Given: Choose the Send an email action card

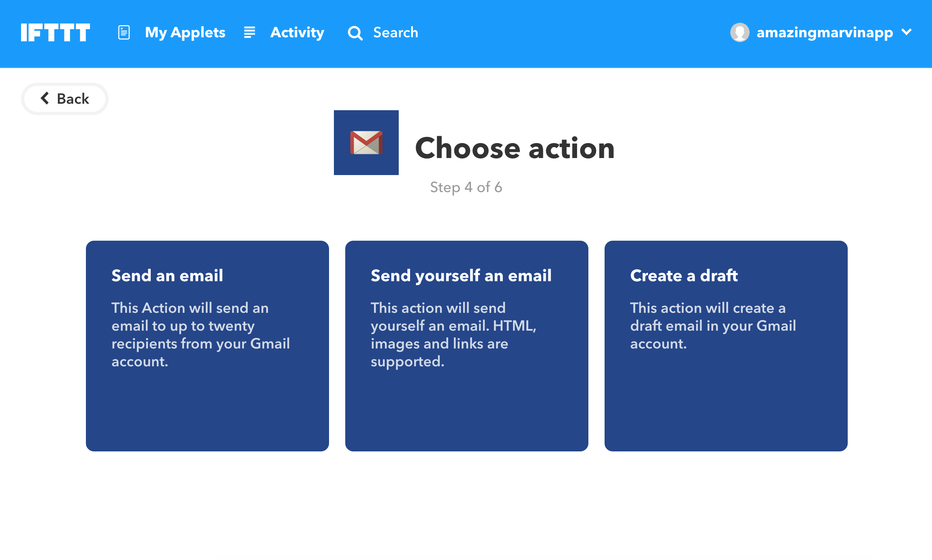Looking at the screenshot, I should click(207, 346).
